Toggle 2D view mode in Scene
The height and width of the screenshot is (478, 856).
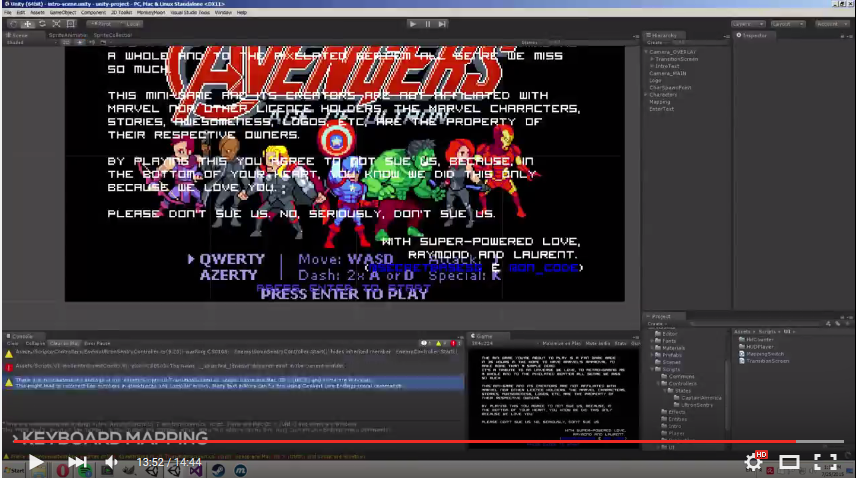[66, 43]
